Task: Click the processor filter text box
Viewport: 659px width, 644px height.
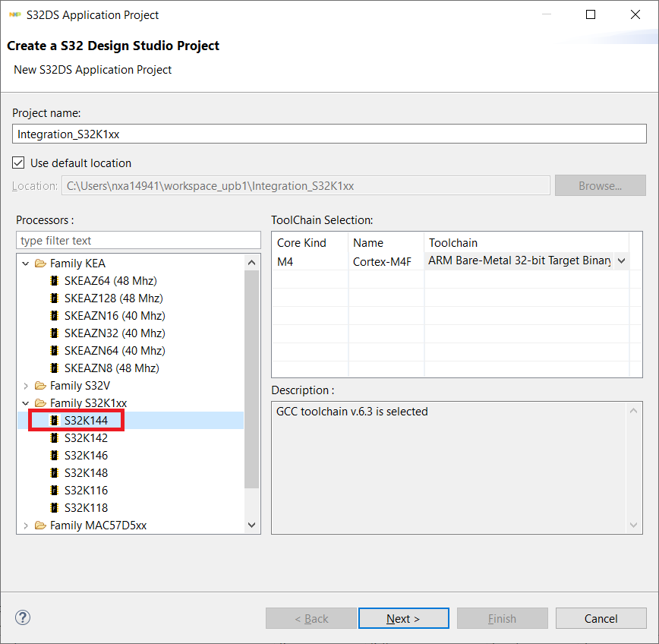Action: coord(138,241)
